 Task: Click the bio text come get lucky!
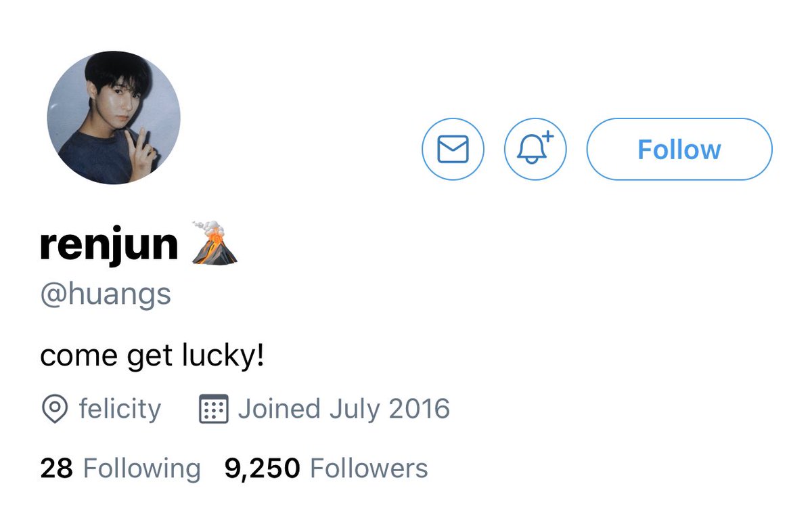click(x=152, y=356)
